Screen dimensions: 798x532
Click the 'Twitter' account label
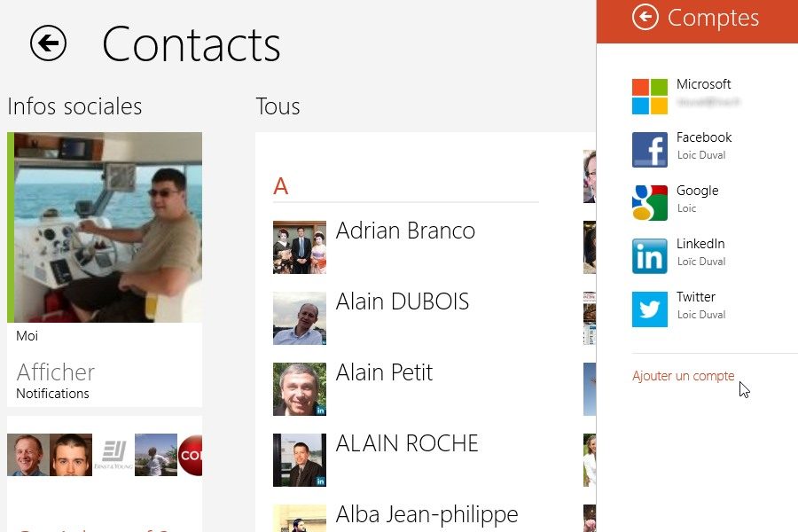click(x=696, y=297)
